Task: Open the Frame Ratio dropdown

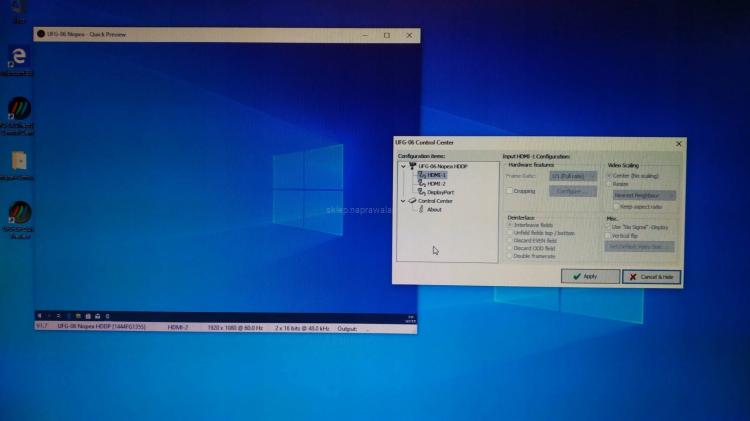Action: point(573,176)
